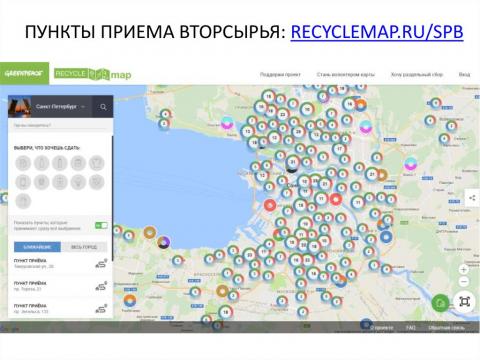The width and height of the screenshot is (480, 360).
Task: Click the fullscreen frame button on the map
Action: pyautogui.click(x=465, y=301)
